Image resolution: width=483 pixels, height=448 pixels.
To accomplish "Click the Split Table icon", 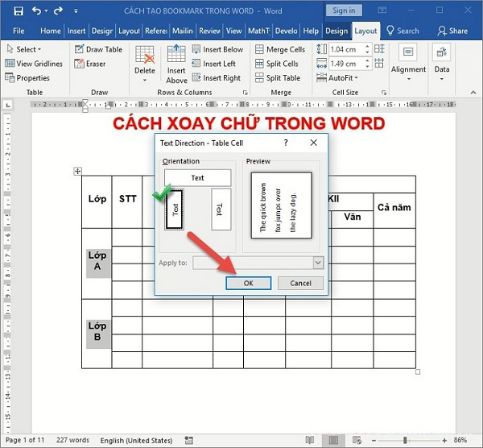I will pos(277,78).
